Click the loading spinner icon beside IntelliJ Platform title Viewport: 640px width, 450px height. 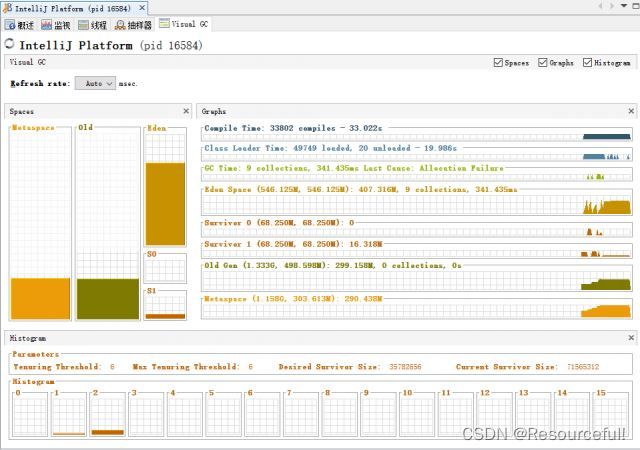coord(9,43)
